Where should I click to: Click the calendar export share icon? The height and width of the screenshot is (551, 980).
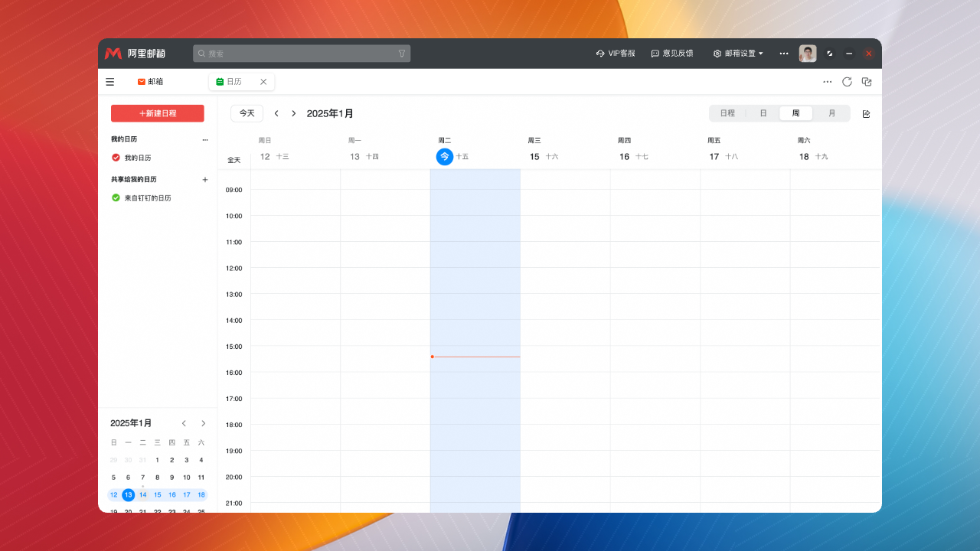867,114
